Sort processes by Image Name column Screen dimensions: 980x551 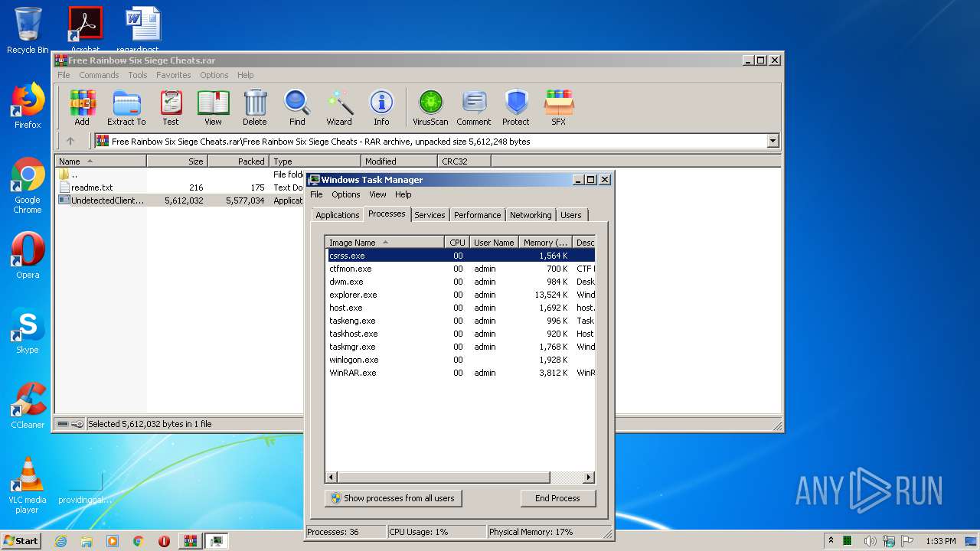click(385, 243)
